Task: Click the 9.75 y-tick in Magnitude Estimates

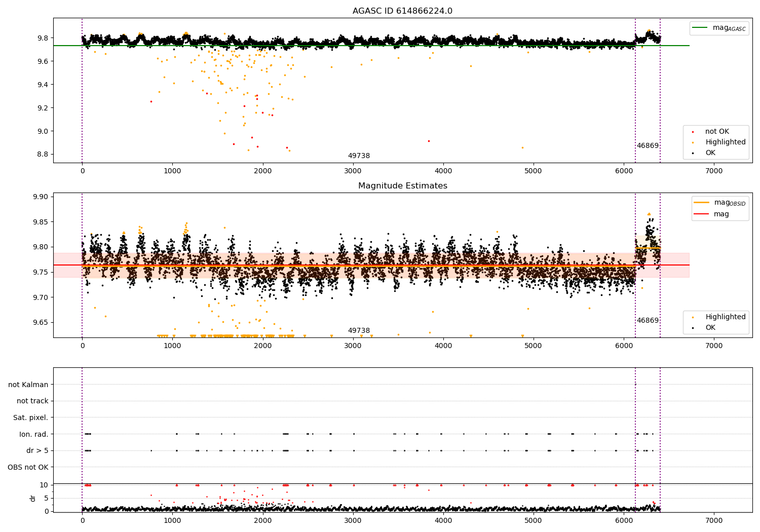Action: (41, 272)
